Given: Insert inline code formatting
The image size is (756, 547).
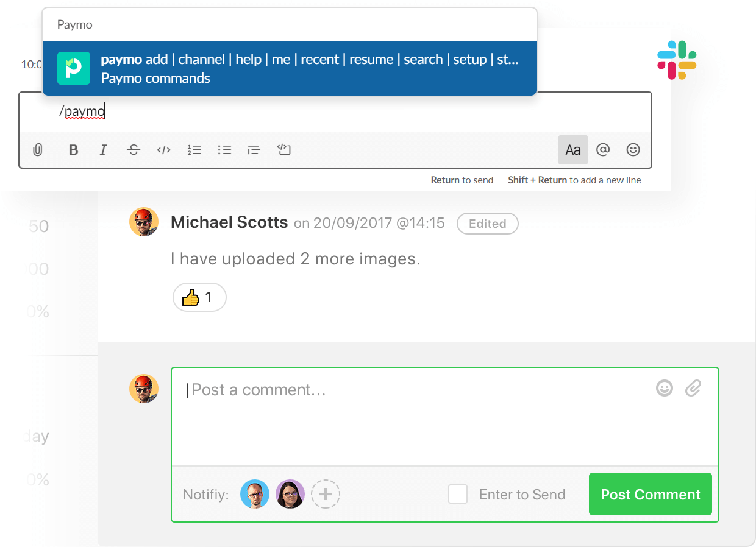Looking at the screenshot, I should pos(163,150).
